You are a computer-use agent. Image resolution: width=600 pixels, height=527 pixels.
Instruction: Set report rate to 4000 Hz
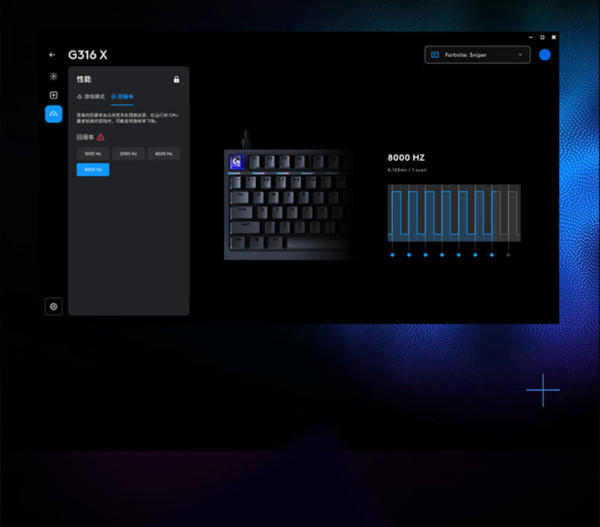[163, 153]
